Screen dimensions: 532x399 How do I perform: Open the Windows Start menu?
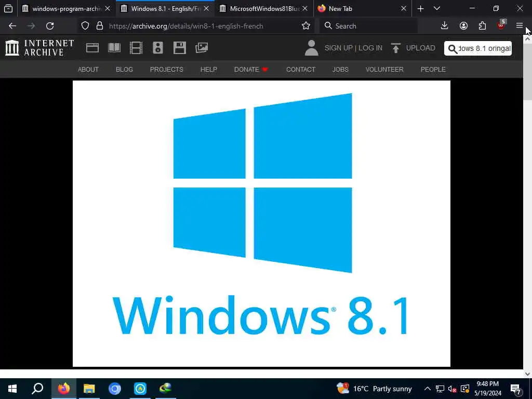coord(12,389)
